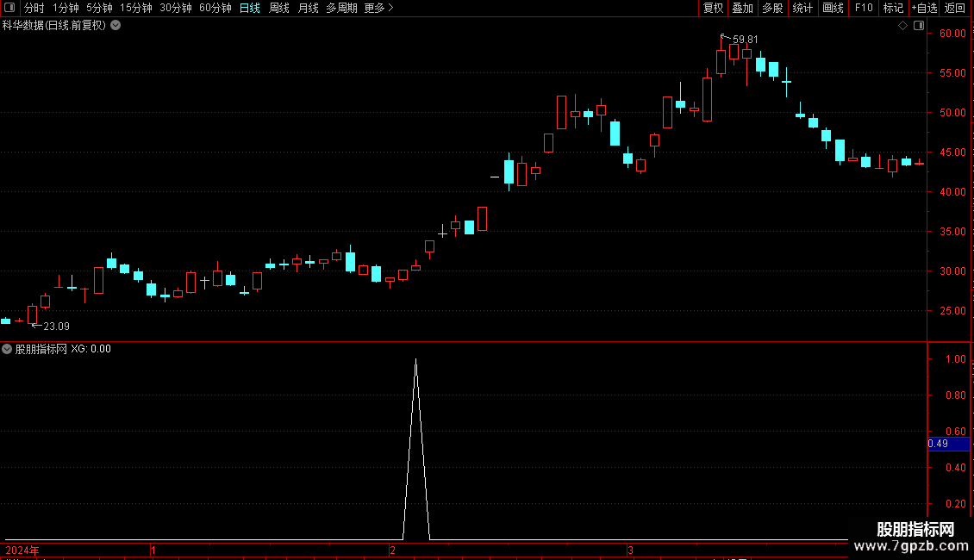Click the XG signal peak line

click(x=416, y=449)
